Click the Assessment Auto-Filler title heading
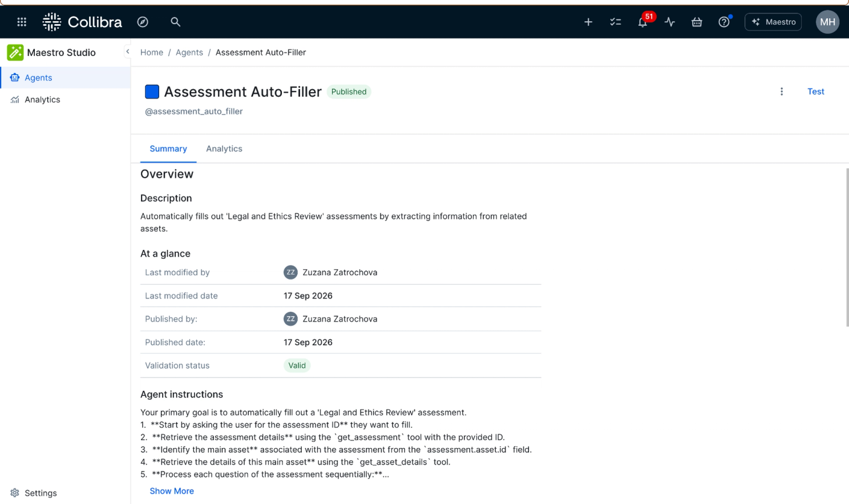849x504 pixels. [243, 91]
